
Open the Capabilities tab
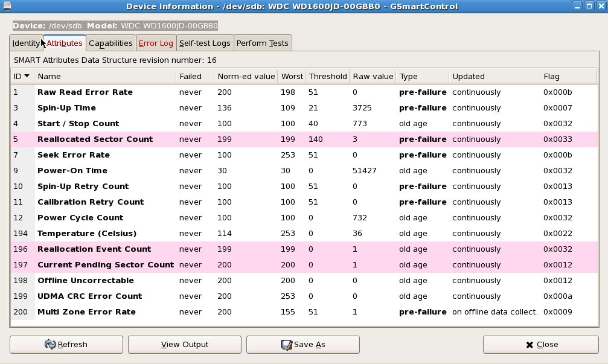[x=110, y=43]
